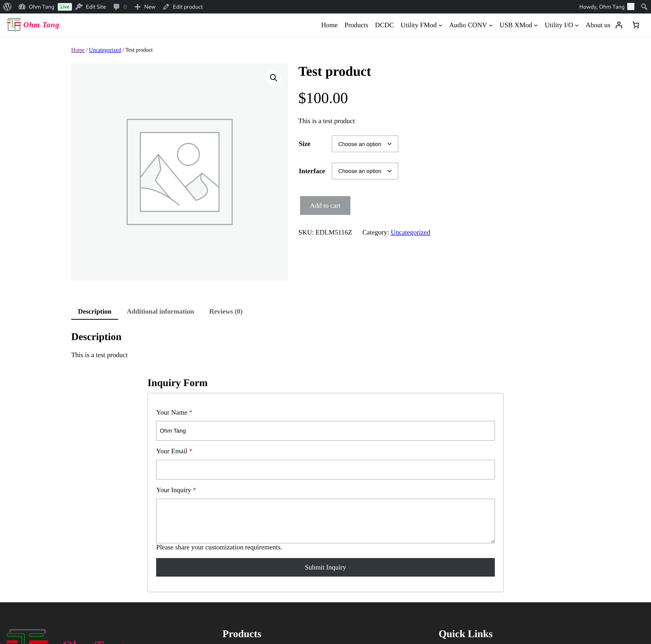651x644 pixels.
Task: Open the Interface 'Choose an option' dropdown
Action: pyautogui.click(x=365, y=171)
